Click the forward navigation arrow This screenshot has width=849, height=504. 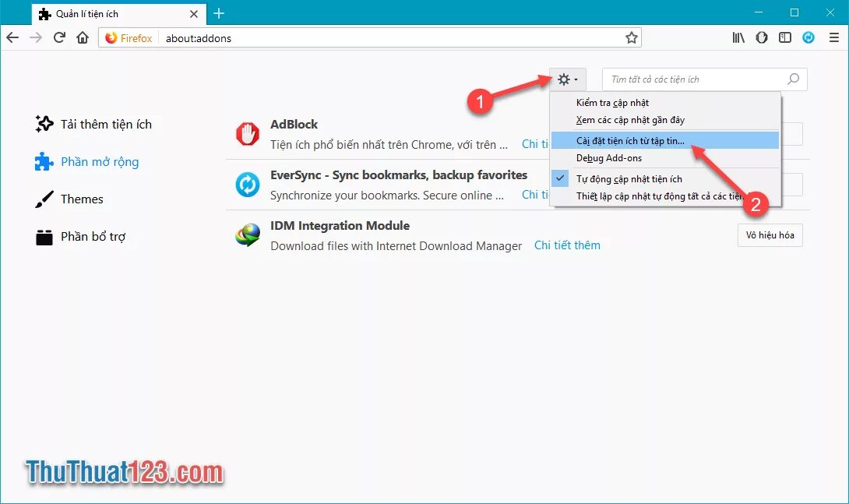(36, 38)
